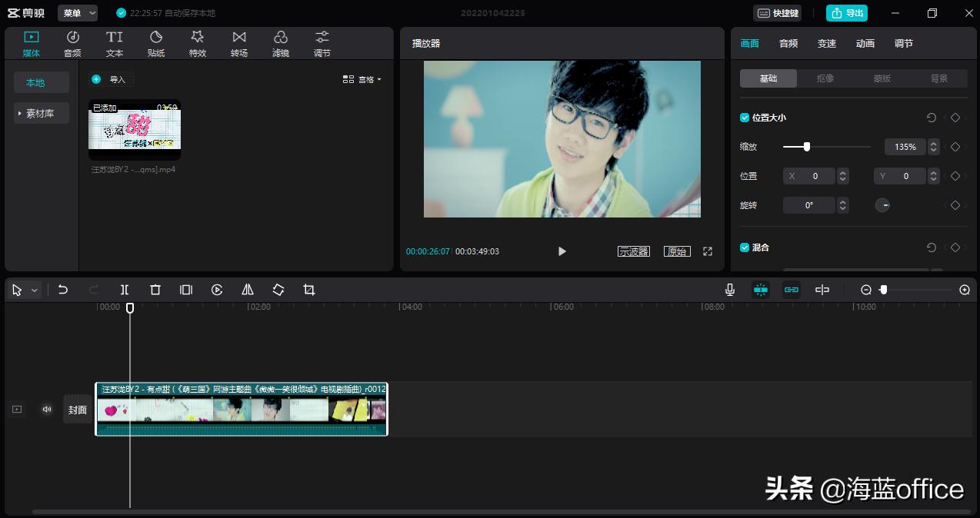Select the crop tool icon
The width and height of the screenshot is (980, 518).
[x=309, y=290]
